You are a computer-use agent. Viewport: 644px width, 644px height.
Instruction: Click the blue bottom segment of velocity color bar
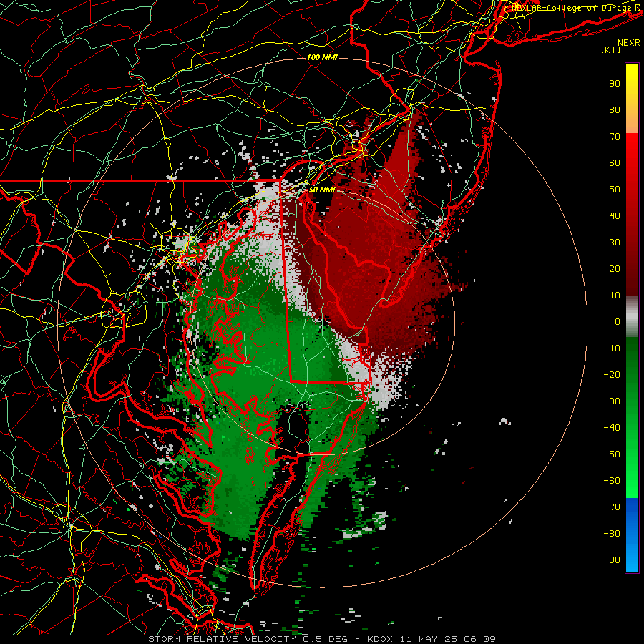pyautogui.click(x=632, y=535)
